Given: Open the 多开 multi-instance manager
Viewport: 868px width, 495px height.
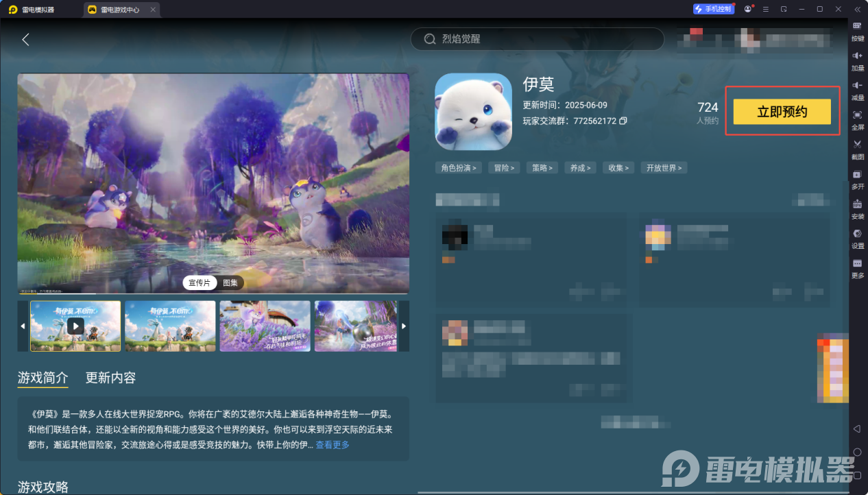Looking at the screenshot, I should coord(856,180).
